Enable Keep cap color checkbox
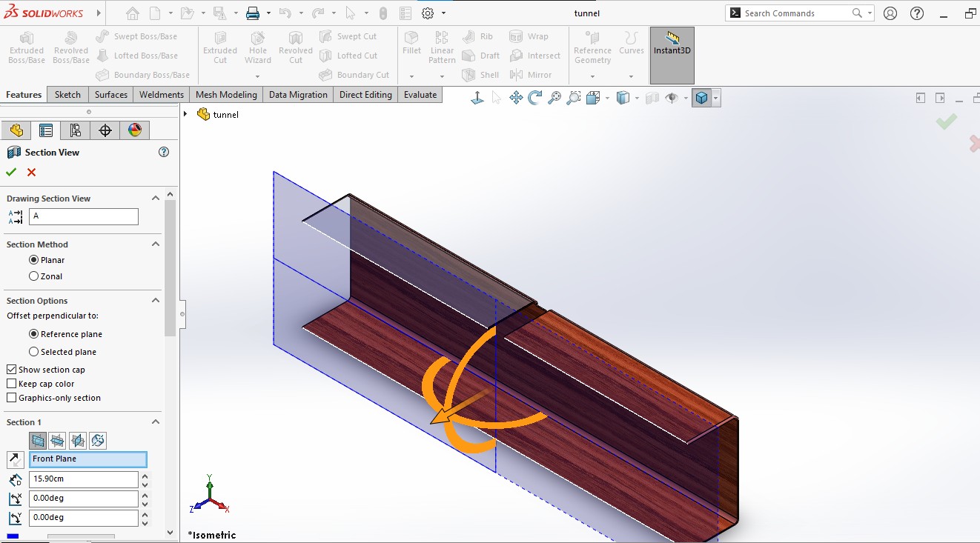Viewport: 980px width, 543px height. click(x=11, y=384)
